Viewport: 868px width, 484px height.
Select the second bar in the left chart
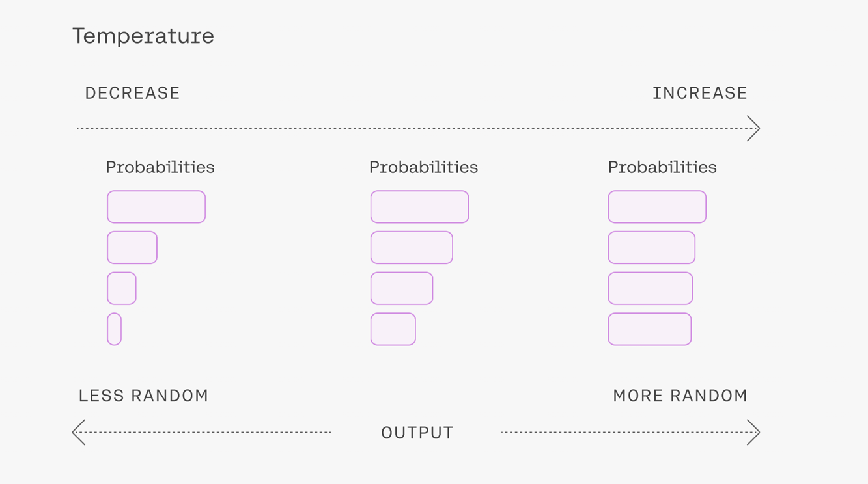click(x=132, y=247)
